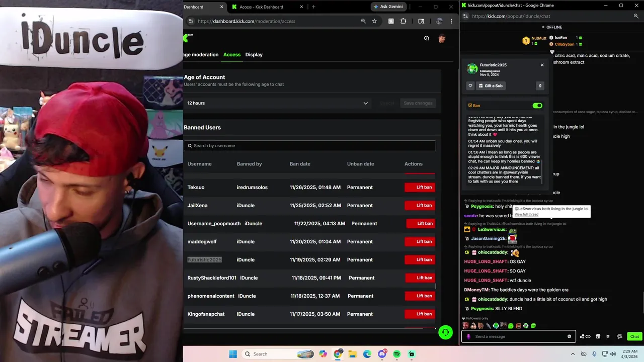Click NutMutt in gift leaderboard
Image resolution: width=644 pixels, height=362 pixels.
tap(539, 38)
